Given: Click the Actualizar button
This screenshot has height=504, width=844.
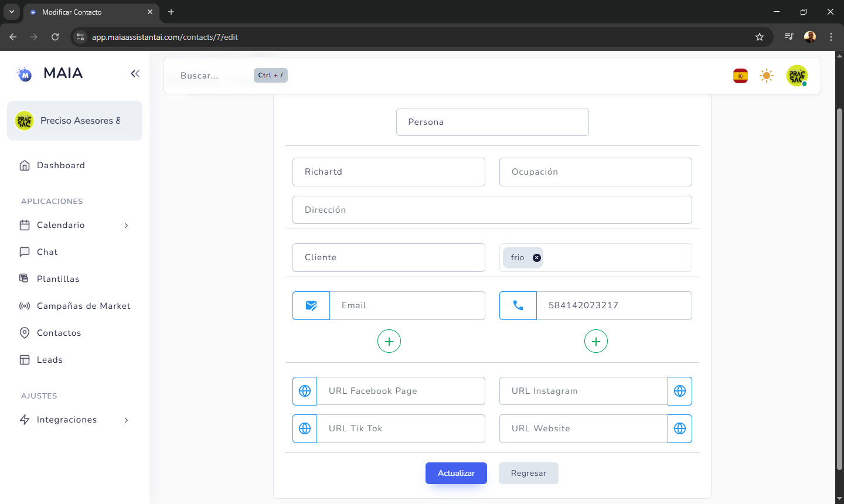Looking at the screenshot, I should (456, 473).
